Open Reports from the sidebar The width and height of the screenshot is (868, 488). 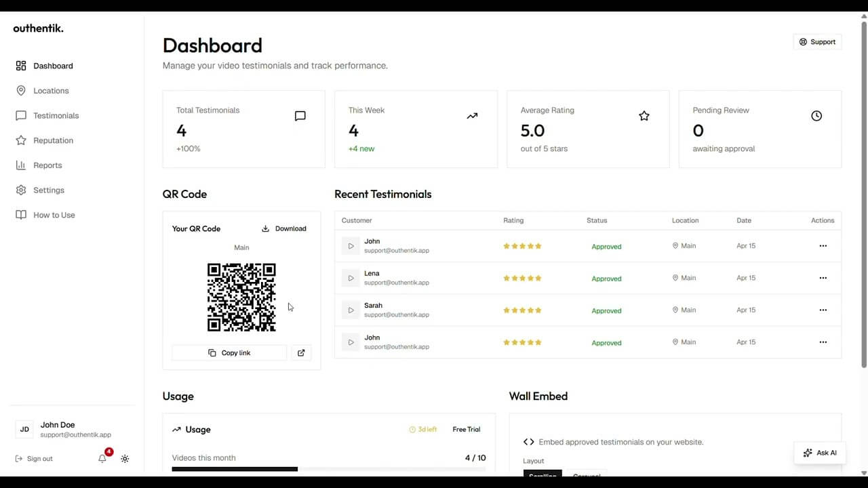39,165
